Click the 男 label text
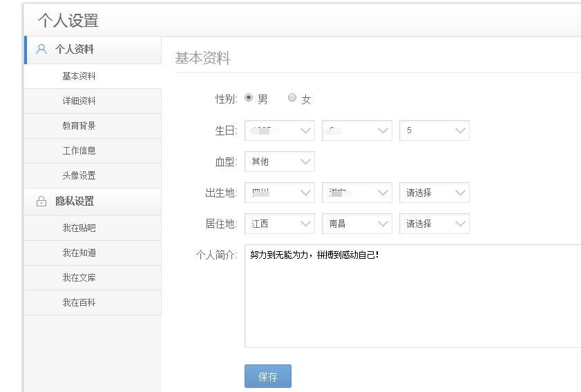The height and width of the screenshot is (392, 581). [x=263, y=99]
